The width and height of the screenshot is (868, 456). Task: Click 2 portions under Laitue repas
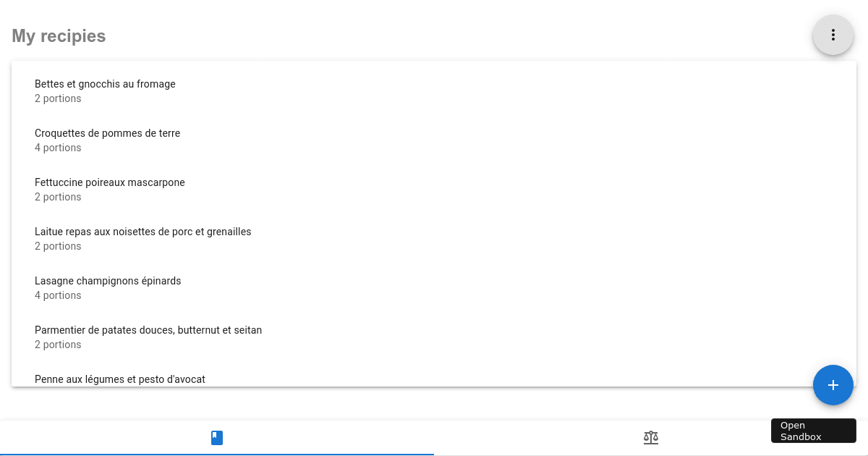pyautogui.click(x=58, y=246)
